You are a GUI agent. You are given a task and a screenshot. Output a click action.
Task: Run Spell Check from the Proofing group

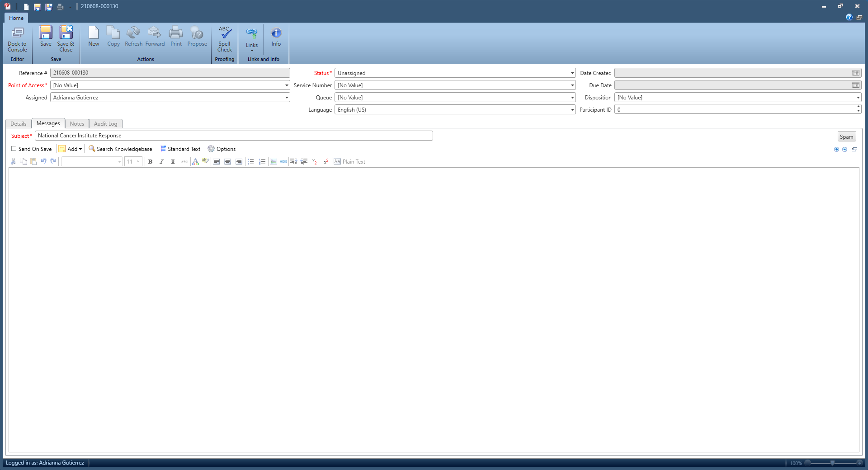pos(225,38)
